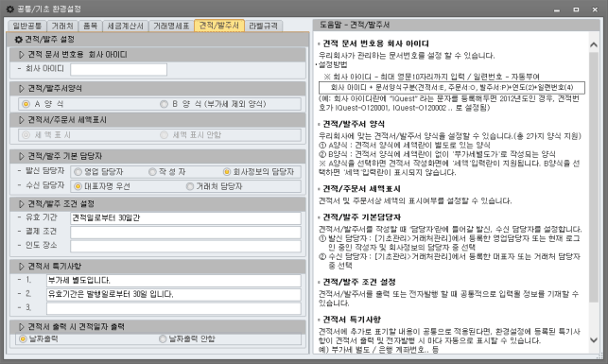Open the 품목 tab
The image size is (608, 364).
pyautogui.click(x=91, y=26)
